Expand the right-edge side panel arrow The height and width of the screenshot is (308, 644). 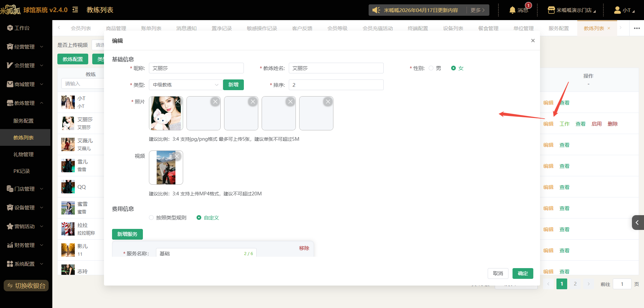coord(638,223)
